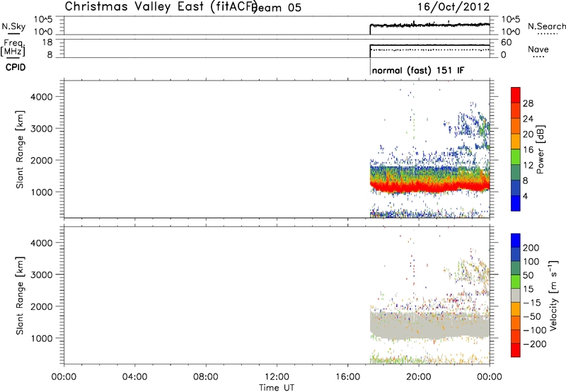Click the date 16/Oct/2012

454,7
